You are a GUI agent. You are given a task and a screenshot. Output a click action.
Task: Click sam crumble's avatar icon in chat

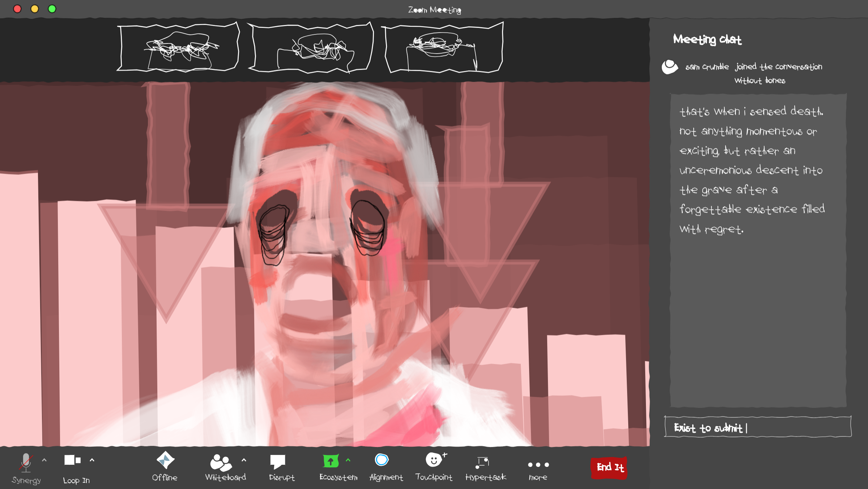click(669, 67)
